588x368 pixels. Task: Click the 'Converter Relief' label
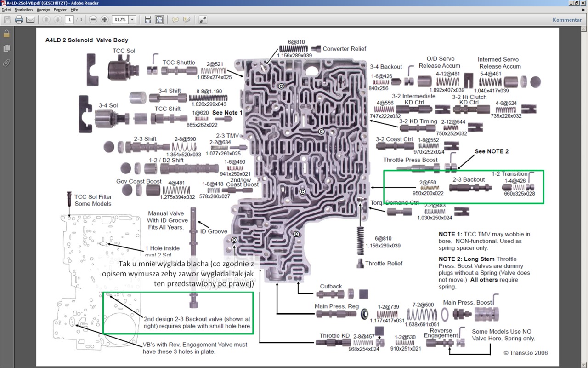[345, 49]
